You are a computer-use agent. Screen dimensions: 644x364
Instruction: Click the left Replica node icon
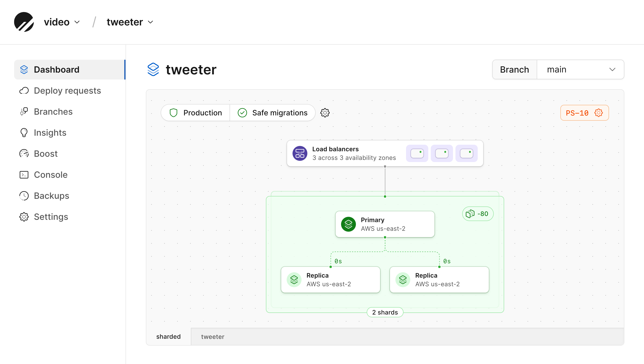[x=294, y=280]
